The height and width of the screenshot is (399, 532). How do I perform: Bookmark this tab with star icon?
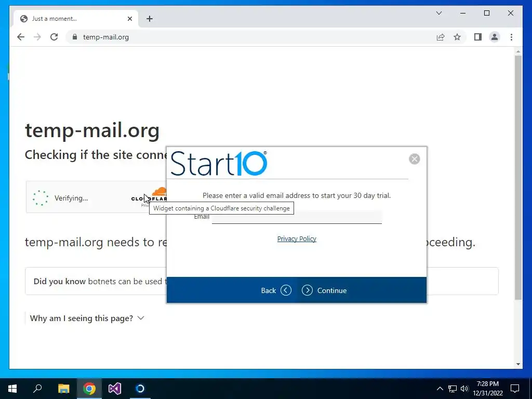tap(457, 37)
